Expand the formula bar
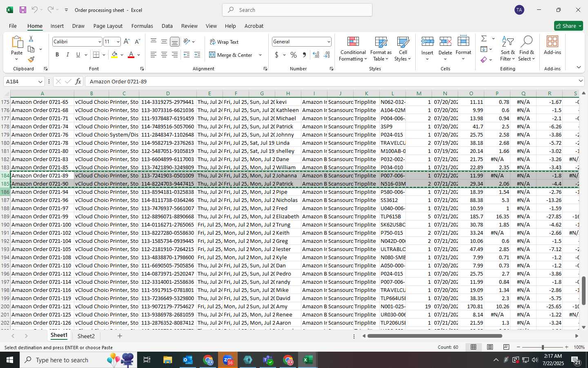This screenshot has width=588, height=368. tap(580, 81)
